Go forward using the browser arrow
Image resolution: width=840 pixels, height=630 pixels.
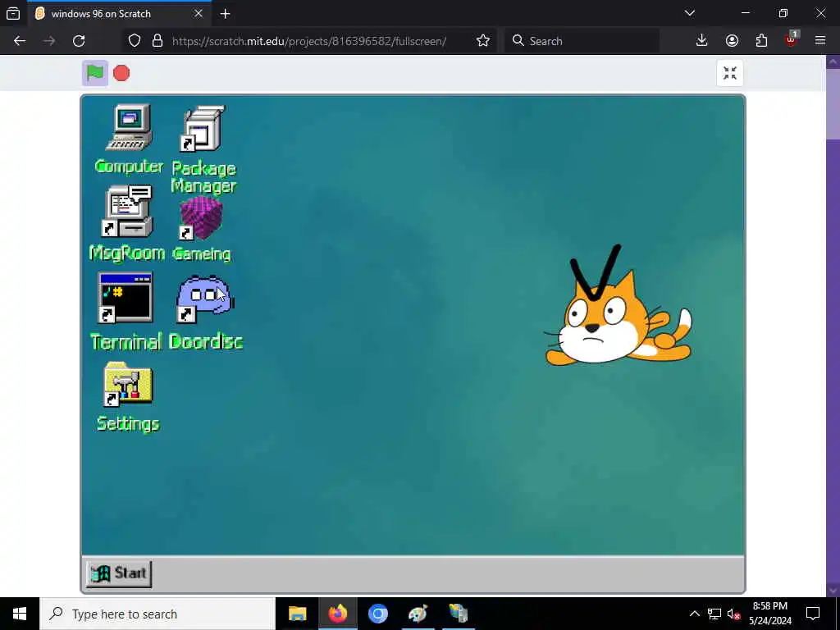tap(49, 41)
